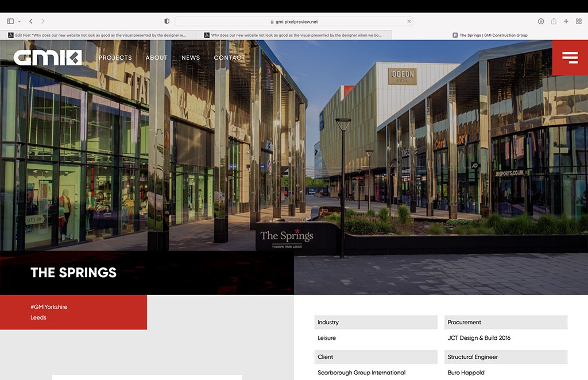Viewport: 588px width, 380px height.
Task: Open the Safari share menu
Action: point(554,21)
